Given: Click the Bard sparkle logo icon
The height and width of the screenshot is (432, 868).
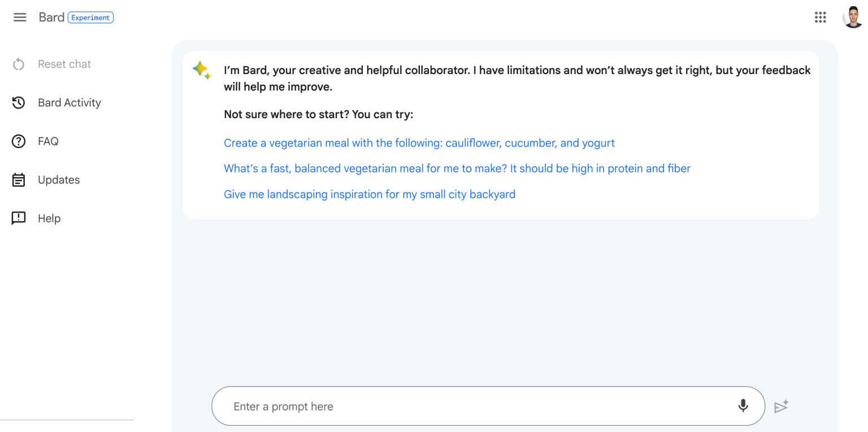Looking at the screenshot, I should pos(201,70).
